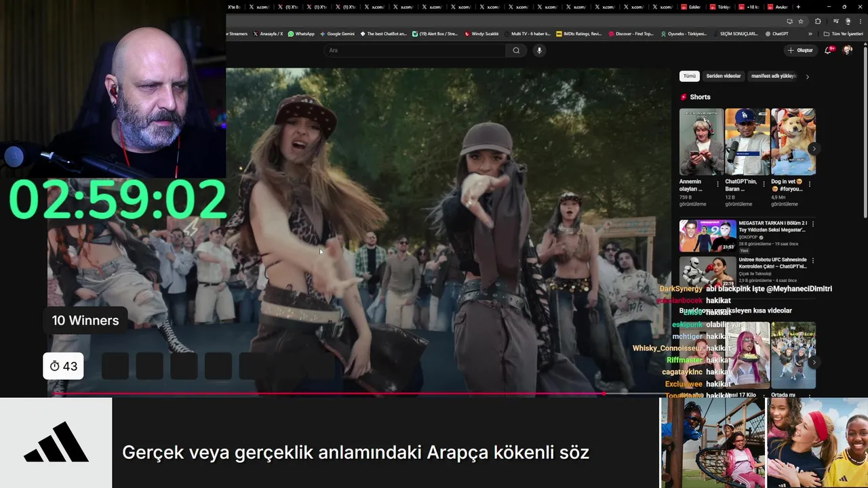Open the ChatGPT'nin, Baran short
The height and width of the screenshot is (488, 868).
pyautogui.click(x=747, y=142)
